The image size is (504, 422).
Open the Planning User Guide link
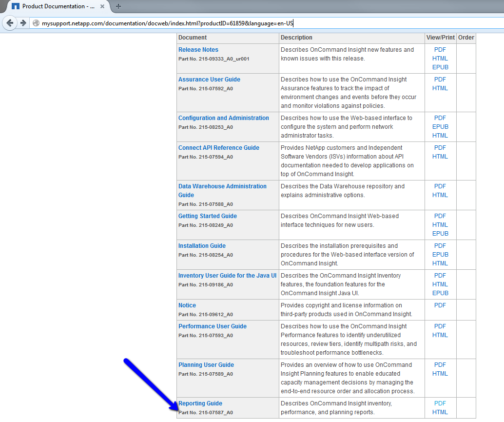point(206,365)
